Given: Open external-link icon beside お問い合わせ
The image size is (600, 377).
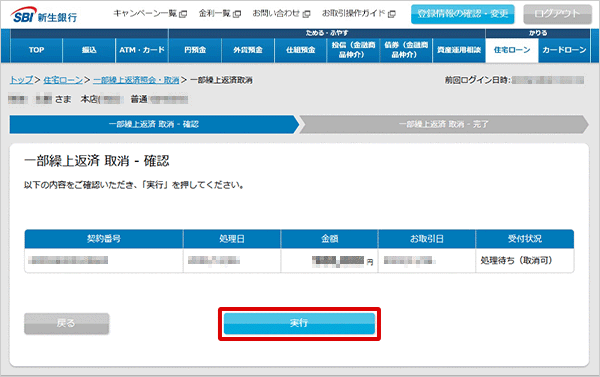Looking at the screenshot, I should point(306,14).
